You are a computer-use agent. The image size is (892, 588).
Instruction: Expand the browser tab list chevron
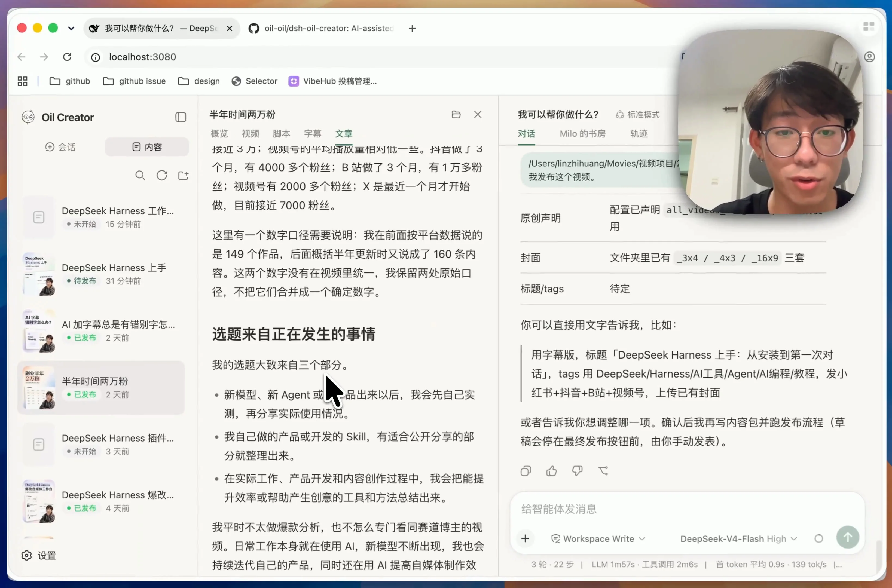tap(71, 29)
